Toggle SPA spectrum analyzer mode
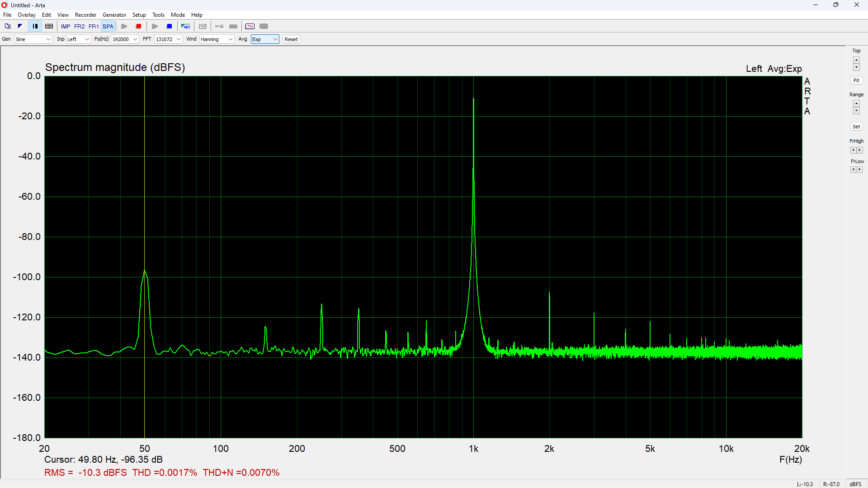Screen dimensions: 868x488 pyautogui.click(x=108, y=27)
